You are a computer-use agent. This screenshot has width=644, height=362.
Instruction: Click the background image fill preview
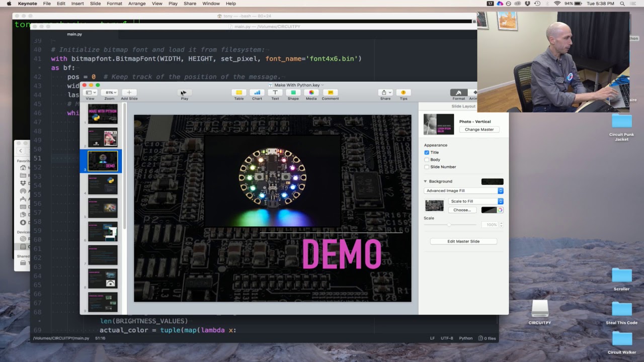point(434,205)
